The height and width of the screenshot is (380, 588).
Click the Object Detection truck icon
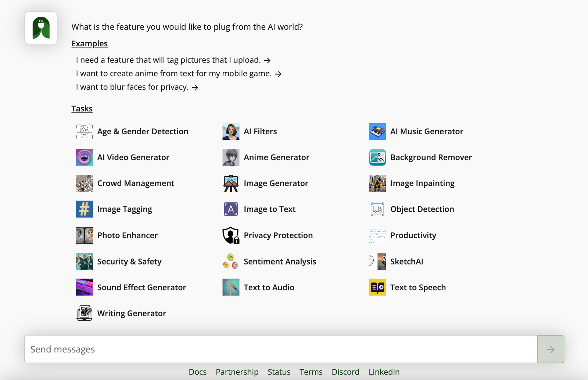point(377,209)
